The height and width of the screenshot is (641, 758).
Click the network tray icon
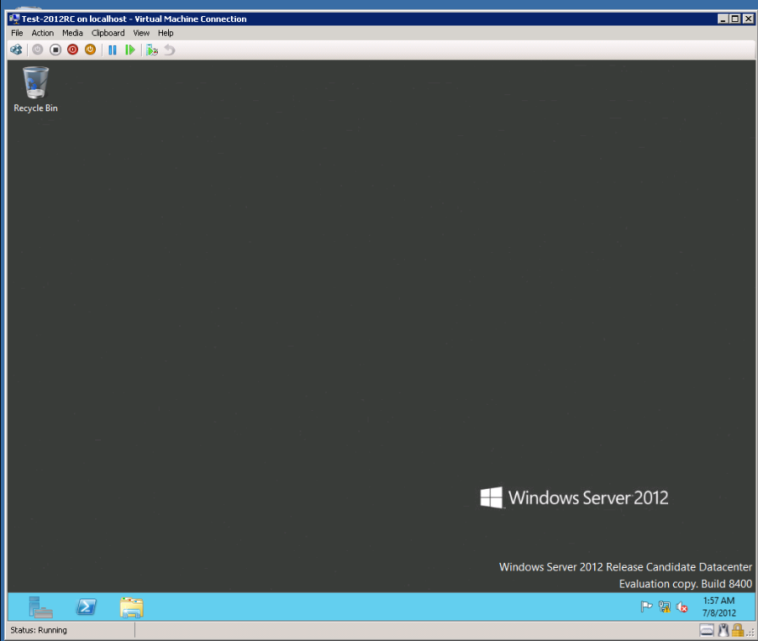(665, 607)
